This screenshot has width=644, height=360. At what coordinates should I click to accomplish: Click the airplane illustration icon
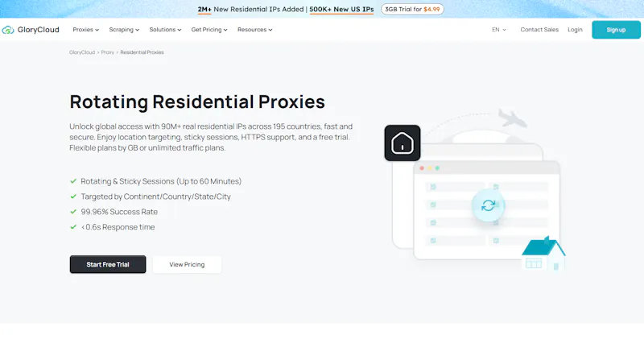point(512,118)
